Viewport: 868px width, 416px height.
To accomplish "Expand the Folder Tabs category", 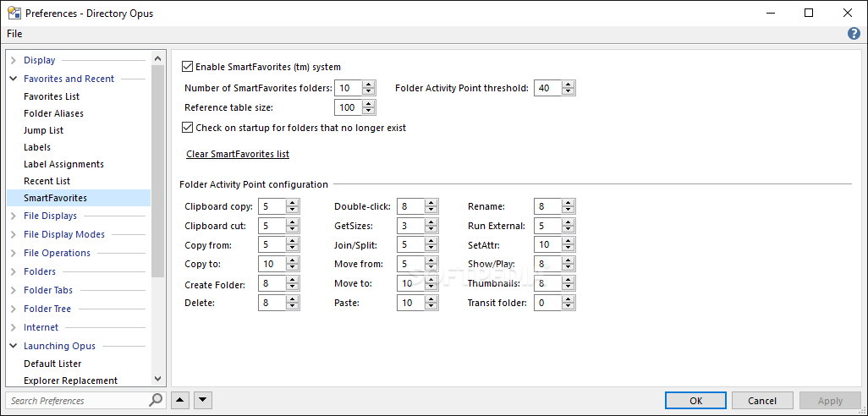I will click(x=14, y=290).
